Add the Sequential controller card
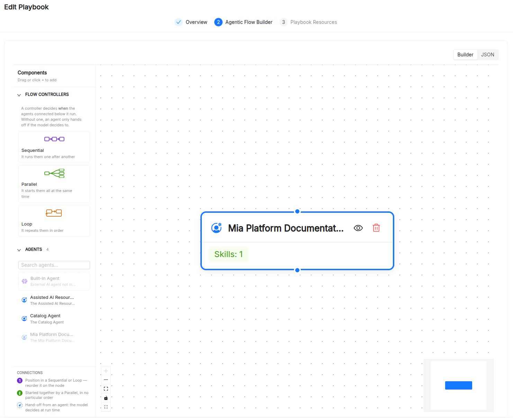The image size is (513, 420). click(54, 147)
